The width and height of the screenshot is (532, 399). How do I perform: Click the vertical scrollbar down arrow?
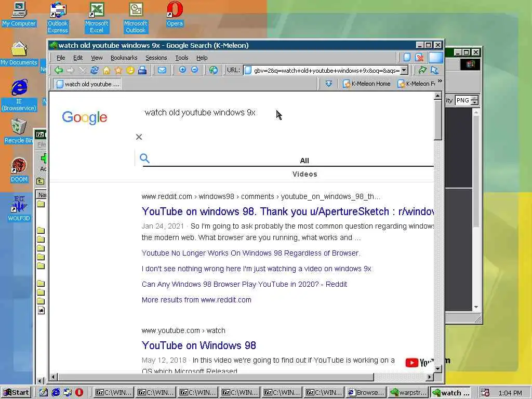(x=438, y=368)
